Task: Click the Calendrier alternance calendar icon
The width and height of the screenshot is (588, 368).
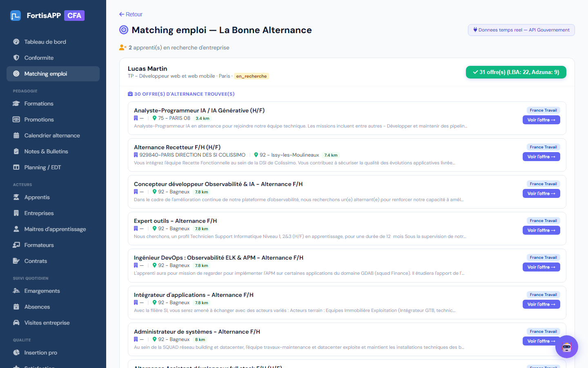Action: click(x=16, y=135)
